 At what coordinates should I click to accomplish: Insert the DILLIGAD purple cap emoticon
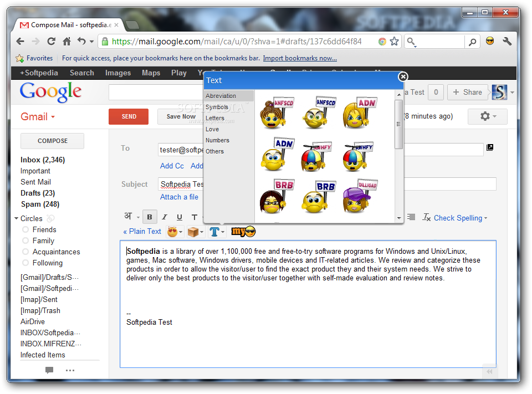tap(360, 196)
